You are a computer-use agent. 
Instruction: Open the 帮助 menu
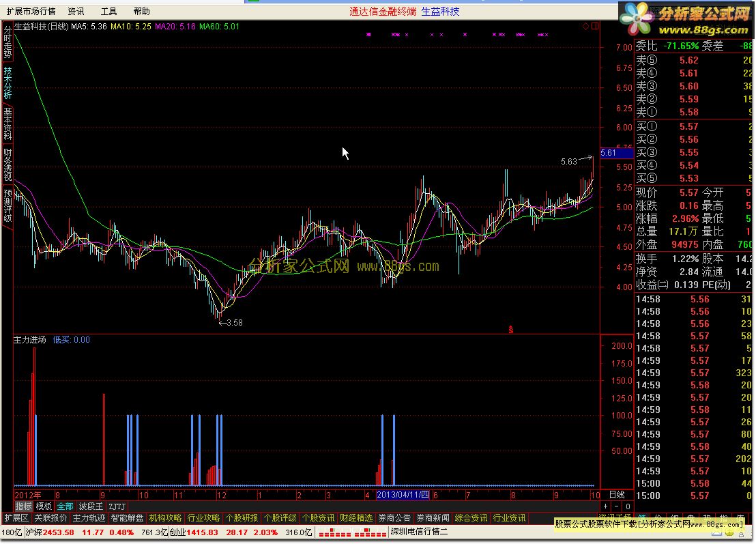coord(141,11)
